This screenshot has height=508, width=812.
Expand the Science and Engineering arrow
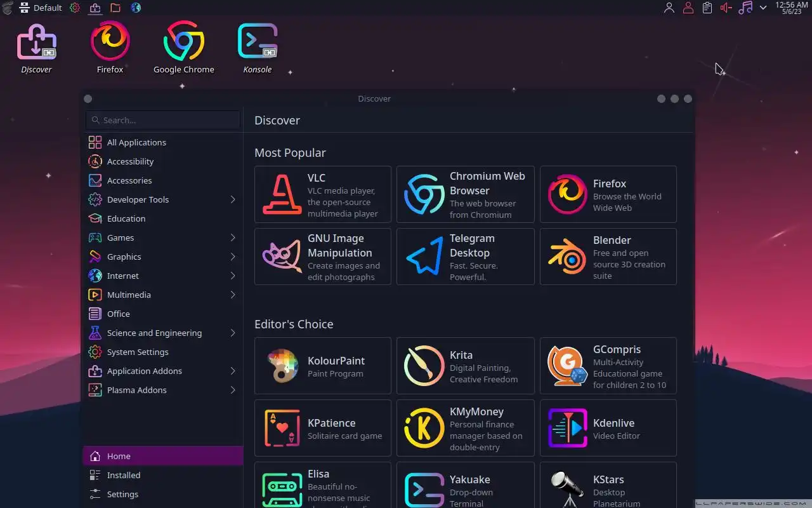click(233, 333)
